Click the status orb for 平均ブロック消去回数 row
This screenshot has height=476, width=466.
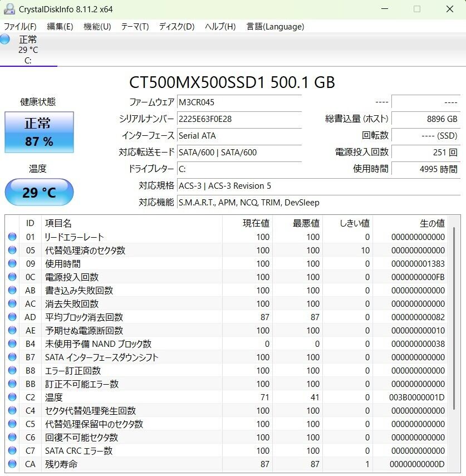pyautogui.click(x=12, y=317)
